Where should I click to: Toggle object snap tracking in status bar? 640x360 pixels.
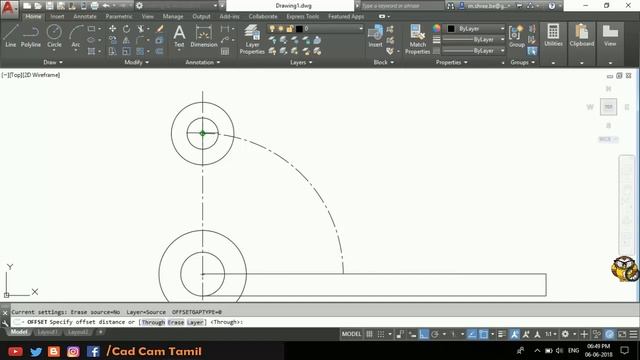click(472, 334)
